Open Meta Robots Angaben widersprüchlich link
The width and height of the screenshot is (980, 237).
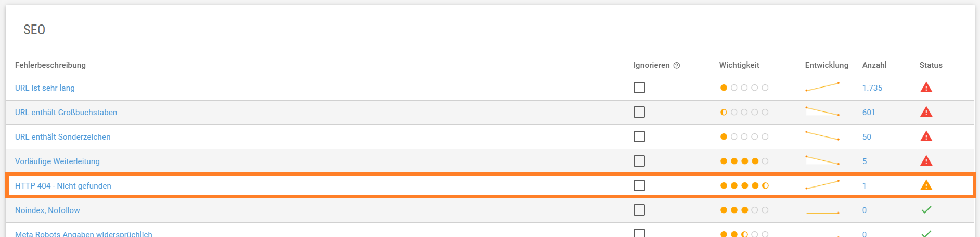pyautogui.click(x=84, y=234)
